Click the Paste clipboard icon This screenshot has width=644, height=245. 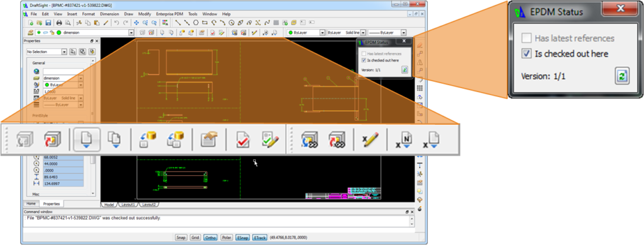click(x=96, y=23)
